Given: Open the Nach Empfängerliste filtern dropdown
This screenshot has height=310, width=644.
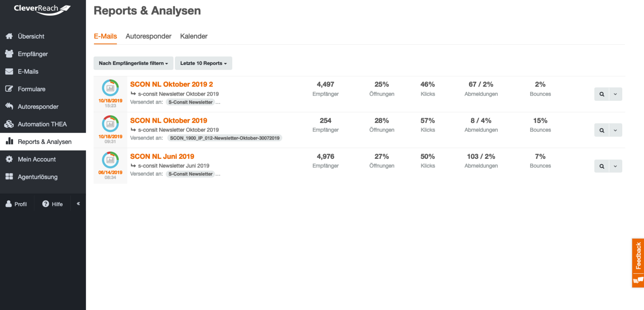Looking at the screenshot, I should click(133, 63).
